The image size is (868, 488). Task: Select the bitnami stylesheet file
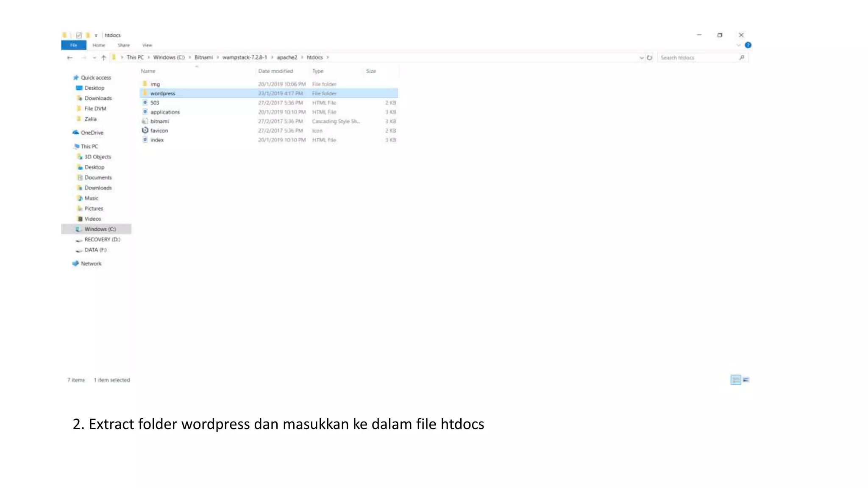tap(269, 121)
